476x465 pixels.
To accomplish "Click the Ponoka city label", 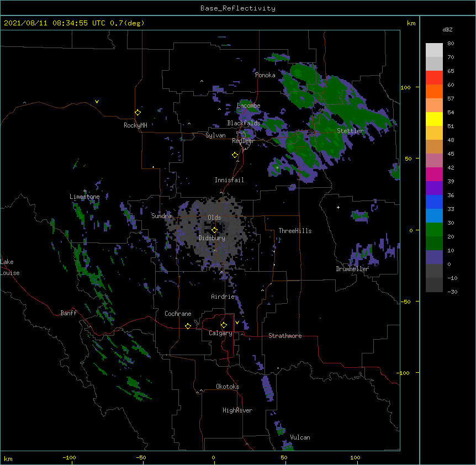I will [x=265, y=75].
